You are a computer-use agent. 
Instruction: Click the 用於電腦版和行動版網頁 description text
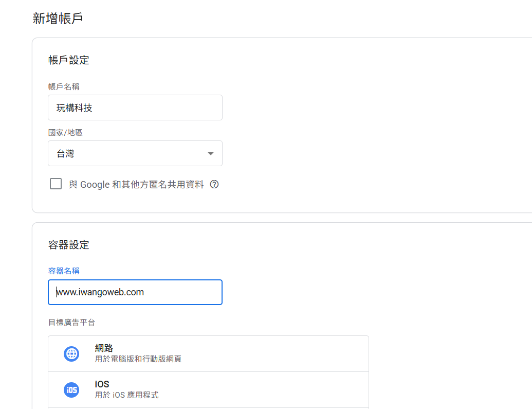pyautogui.click(x=138, y=359)
